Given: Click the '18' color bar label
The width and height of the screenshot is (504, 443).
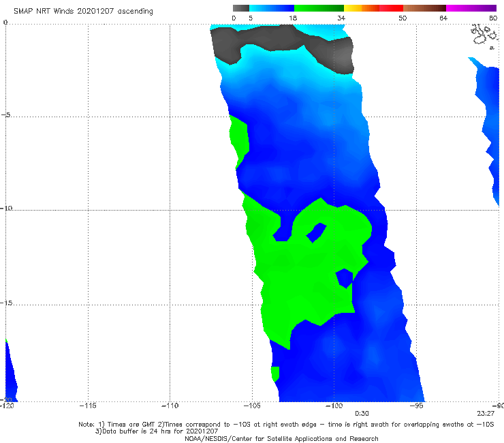Looking at the screenshot, I should pos(293,18).
